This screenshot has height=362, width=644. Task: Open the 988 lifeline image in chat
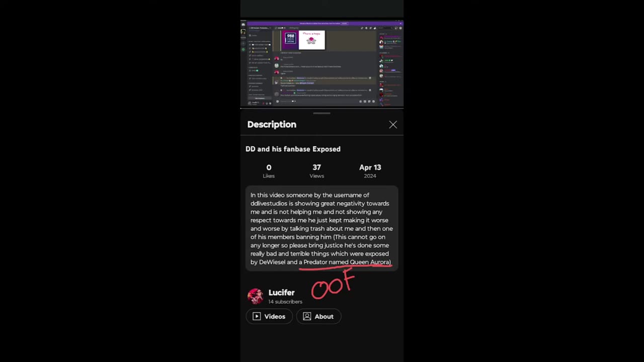point(290,40)
